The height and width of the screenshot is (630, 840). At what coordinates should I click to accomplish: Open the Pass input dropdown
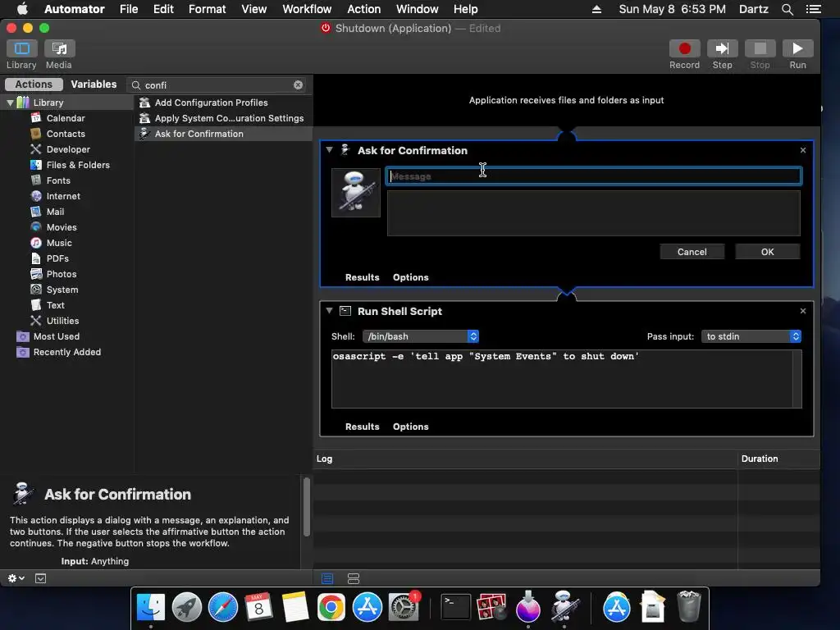751,336
